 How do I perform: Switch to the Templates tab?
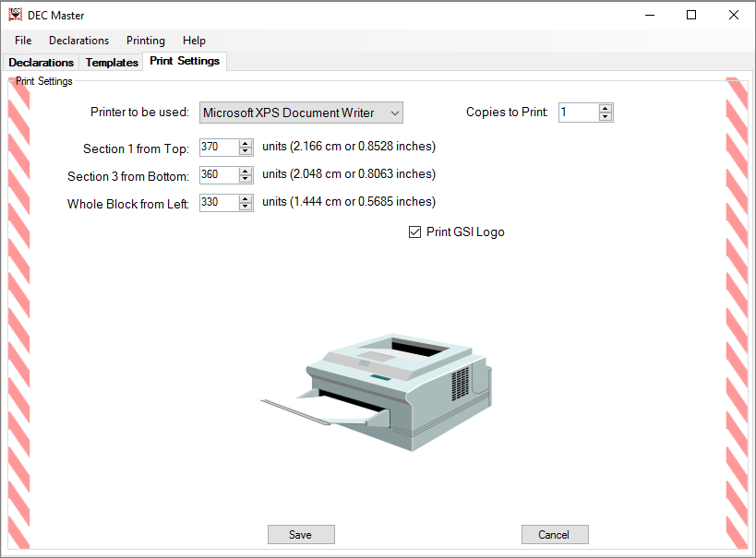(x=112, y=63)
